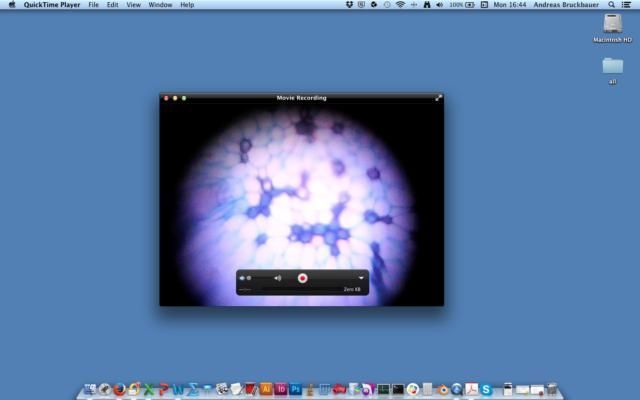The image size is (640, 400).
Task: Click the Time Machine icon in menu bar
Action: pyautogui.click(x=387, y=5)
